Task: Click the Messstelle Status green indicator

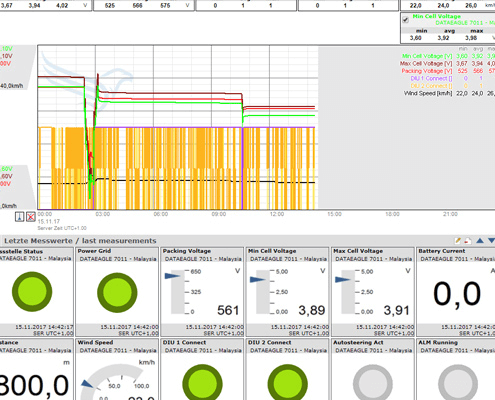Action: 32,292
